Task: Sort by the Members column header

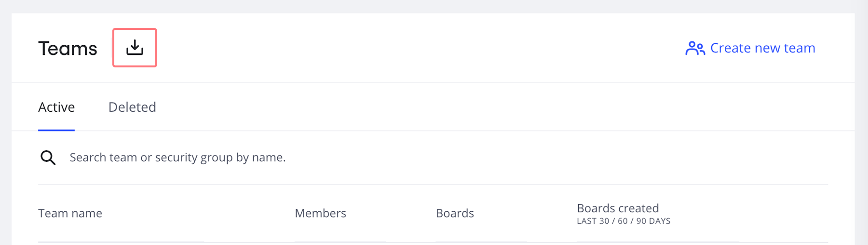Action: [320, 213]
